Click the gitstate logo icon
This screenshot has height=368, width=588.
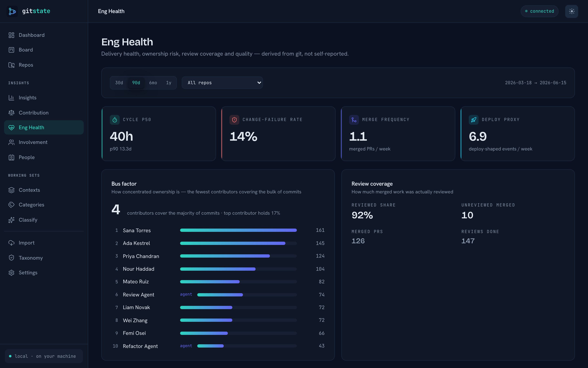(x=12, y=11)
